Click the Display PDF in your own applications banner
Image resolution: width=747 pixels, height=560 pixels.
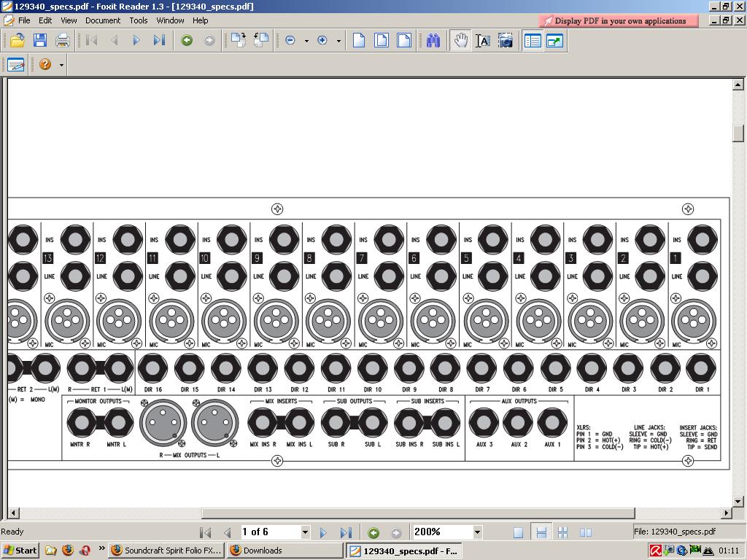click(619, 21)
